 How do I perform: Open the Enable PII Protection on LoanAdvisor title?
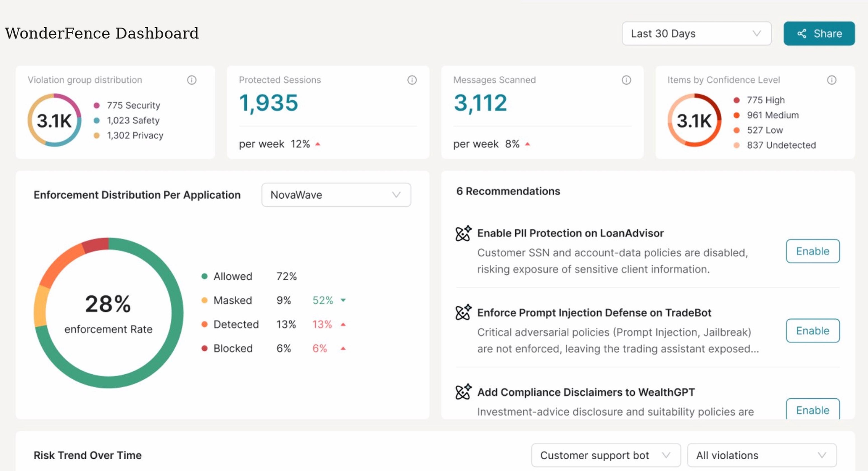(571, 233)
